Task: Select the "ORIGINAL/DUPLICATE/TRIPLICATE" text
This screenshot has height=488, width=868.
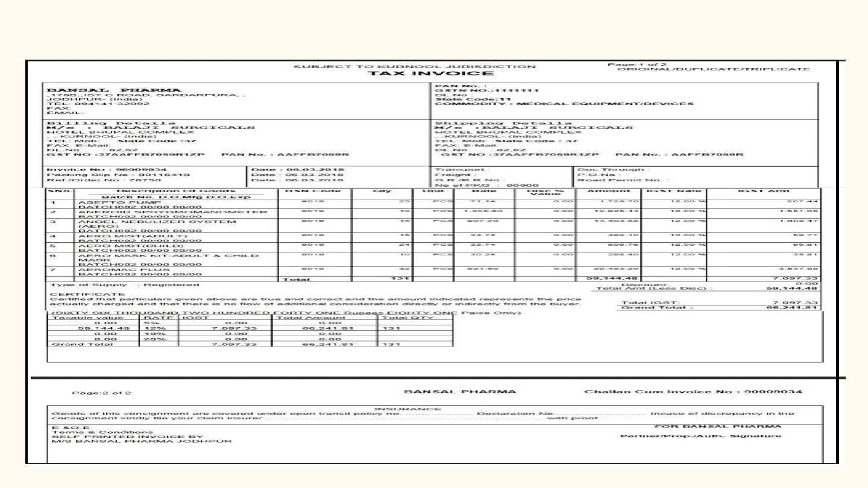Action: (x=714, y=69)
